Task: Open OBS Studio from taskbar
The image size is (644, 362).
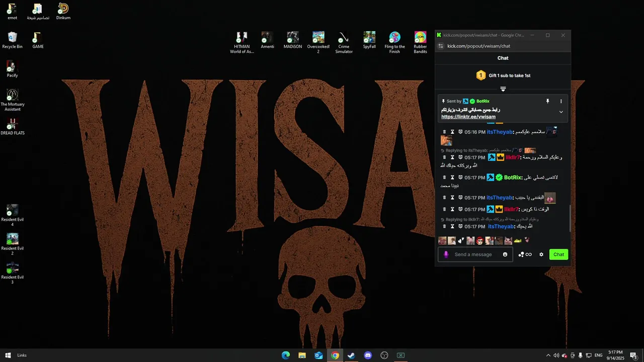Action: click(384, 355)
